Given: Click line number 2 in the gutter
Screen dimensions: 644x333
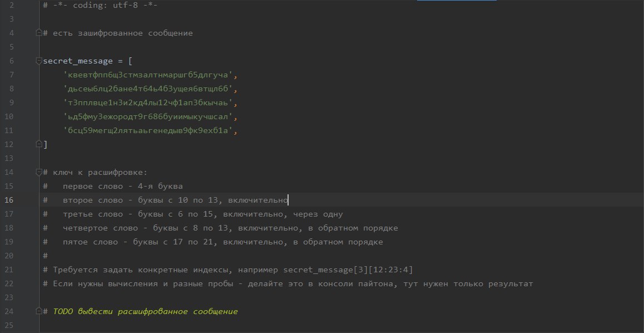Looking at the screenshot, I should click(x=12, y=6).
